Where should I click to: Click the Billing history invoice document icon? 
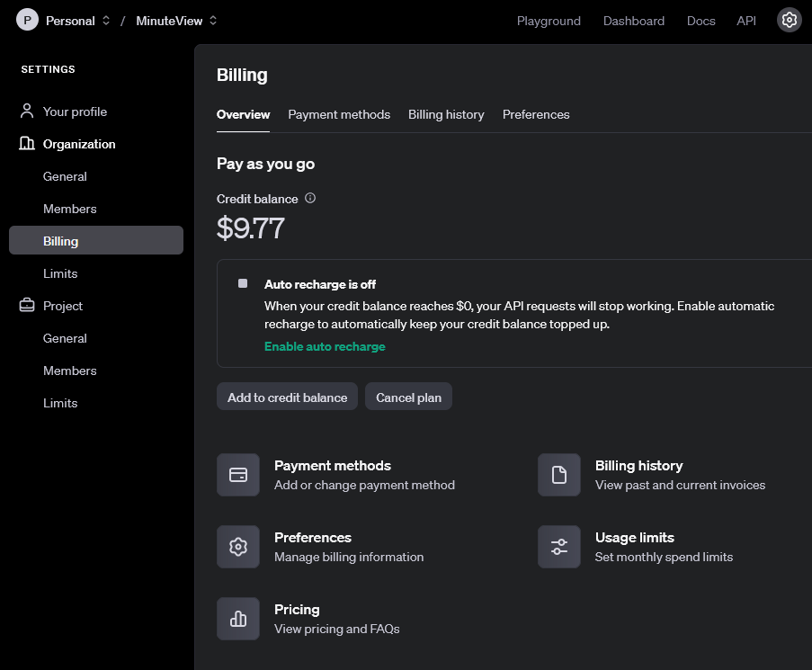click(558, 475)
